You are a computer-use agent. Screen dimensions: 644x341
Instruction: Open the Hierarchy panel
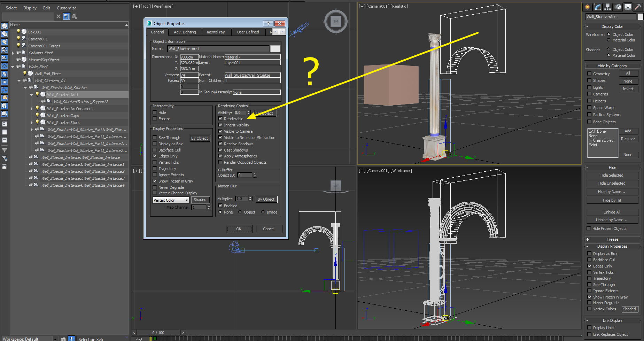607,7
